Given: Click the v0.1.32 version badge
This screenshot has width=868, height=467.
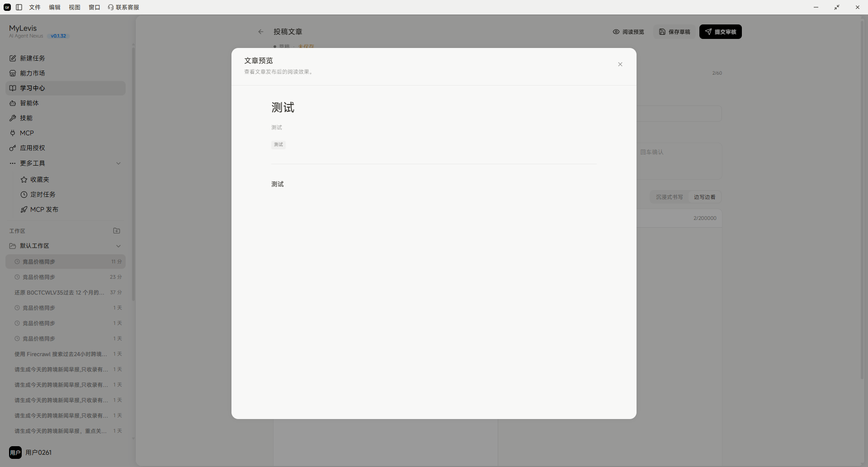Looking at the screenshot, I should tap(58, 36).
